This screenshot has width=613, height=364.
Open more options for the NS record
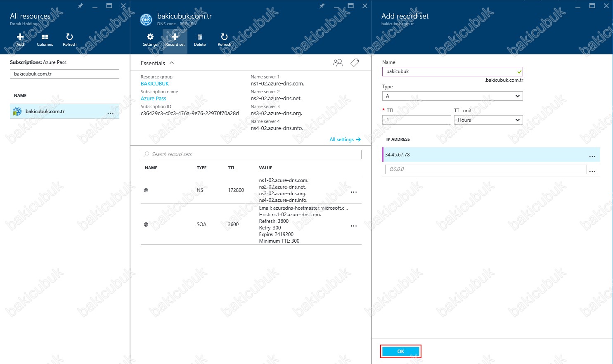(x=354, y=191)
